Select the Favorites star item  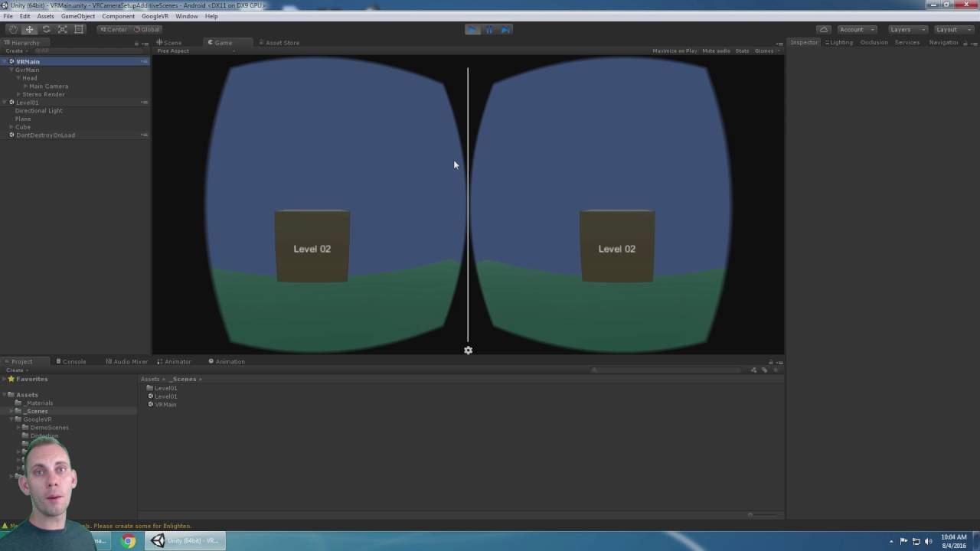point(28,379)
